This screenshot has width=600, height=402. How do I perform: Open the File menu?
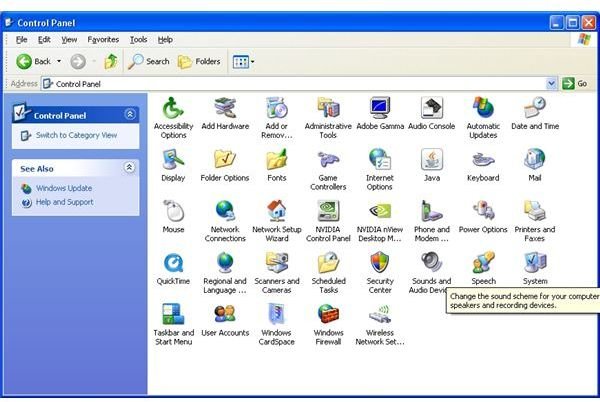pos(21,40)
